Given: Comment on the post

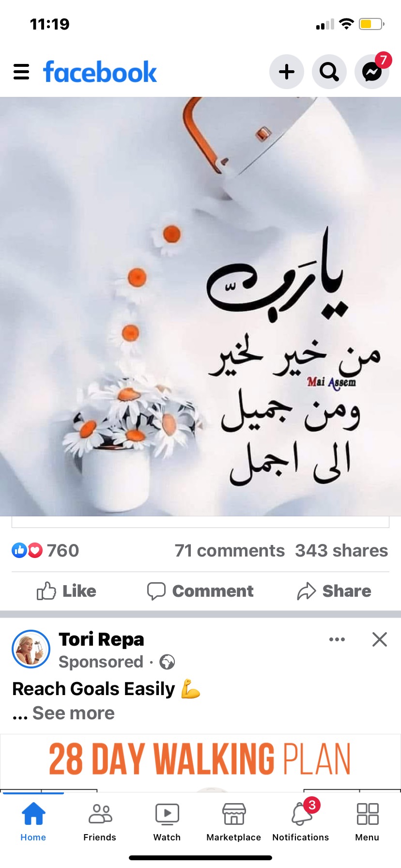Looking at the screenshot, I should tap(200, 591).
